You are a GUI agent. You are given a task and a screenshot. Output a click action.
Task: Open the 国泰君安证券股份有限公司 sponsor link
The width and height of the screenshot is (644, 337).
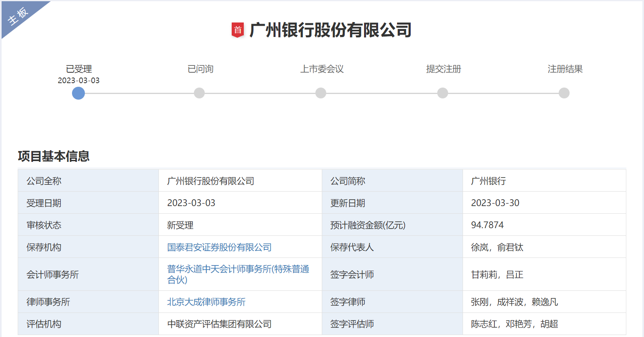tap(219, 247)
